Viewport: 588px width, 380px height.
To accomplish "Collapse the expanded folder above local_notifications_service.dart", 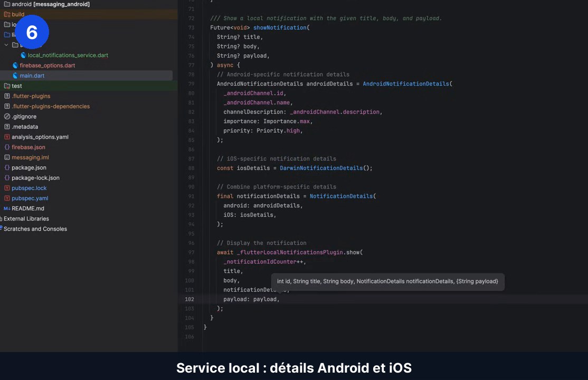I will click(6, 45).
